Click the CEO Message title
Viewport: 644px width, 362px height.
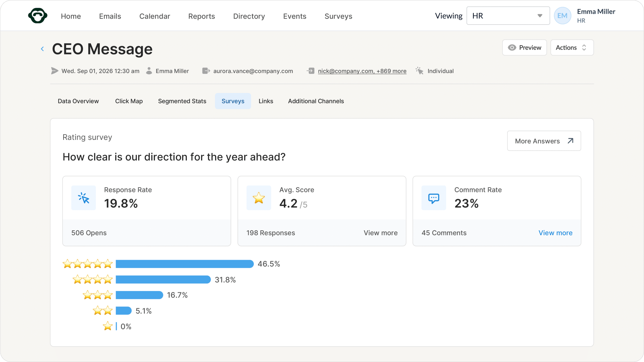[x=102, y=49]
